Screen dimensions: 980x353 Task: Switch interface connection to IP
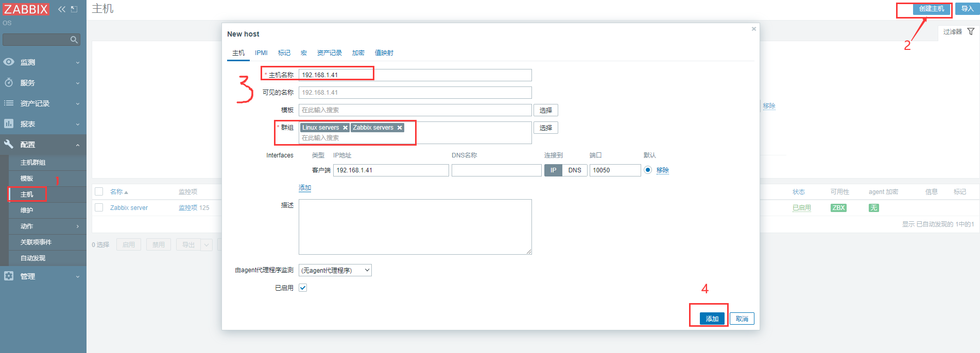(x=553, y=170)
